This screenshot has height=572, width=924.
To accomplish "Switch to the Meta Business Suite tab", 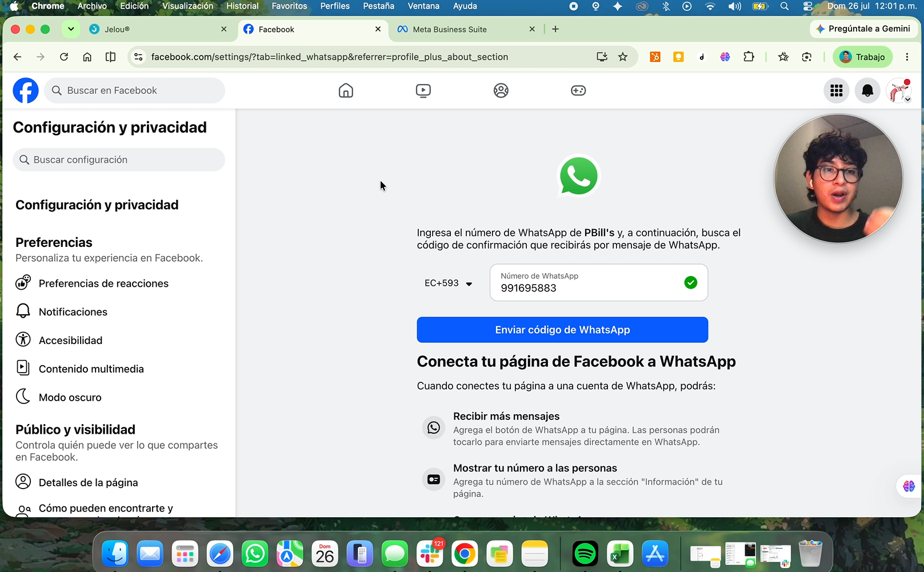I will [466, 29].
